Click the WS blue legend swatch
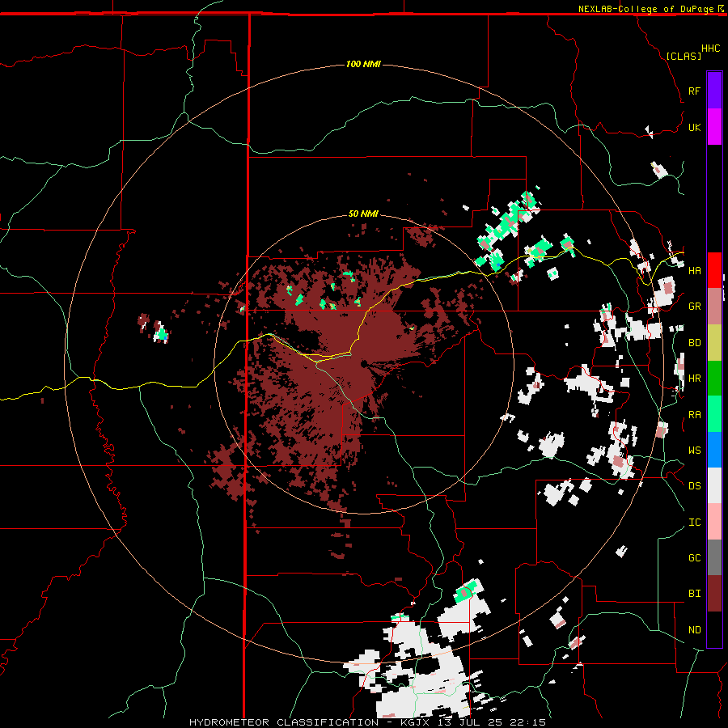The image size is (728, 728). click(714, 450)
